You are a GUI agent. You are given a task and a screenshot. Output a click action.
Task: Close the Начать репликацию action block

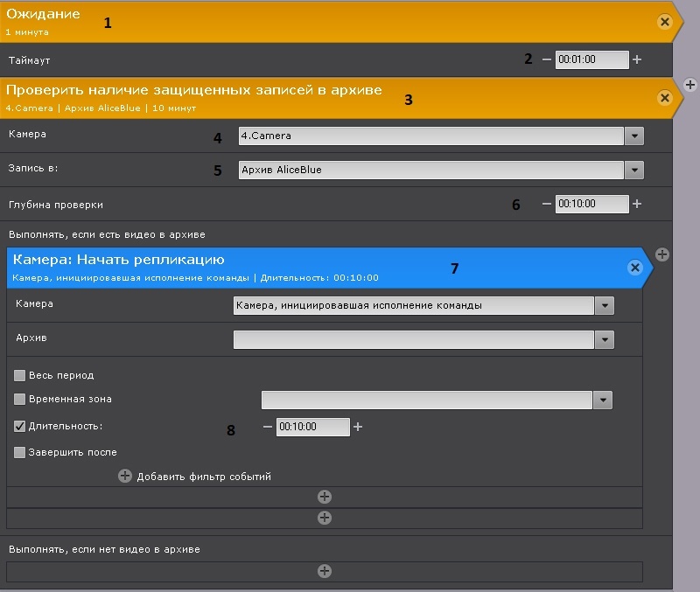click(x=635, y=268)
